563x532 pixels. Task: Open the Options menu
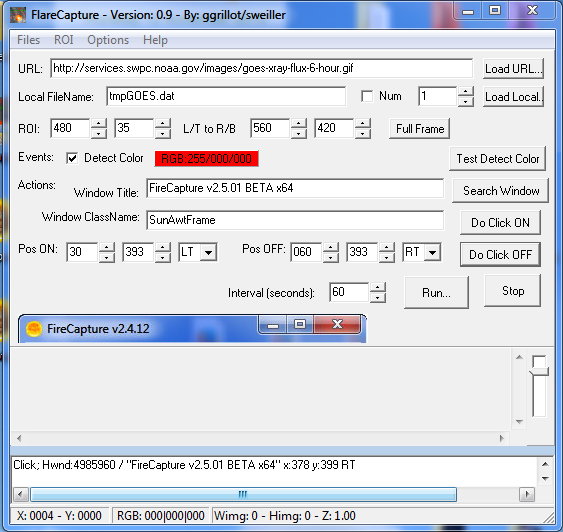(x=108, y=40)
